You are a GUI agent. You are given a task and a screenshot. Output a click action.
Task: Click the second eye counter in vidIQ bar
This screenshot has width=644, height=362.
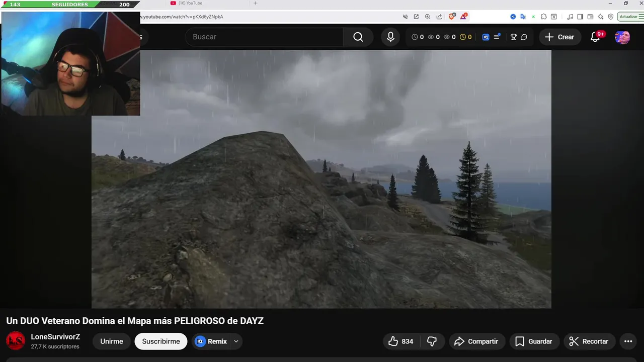pyautogui.click(x=450, y=37)
